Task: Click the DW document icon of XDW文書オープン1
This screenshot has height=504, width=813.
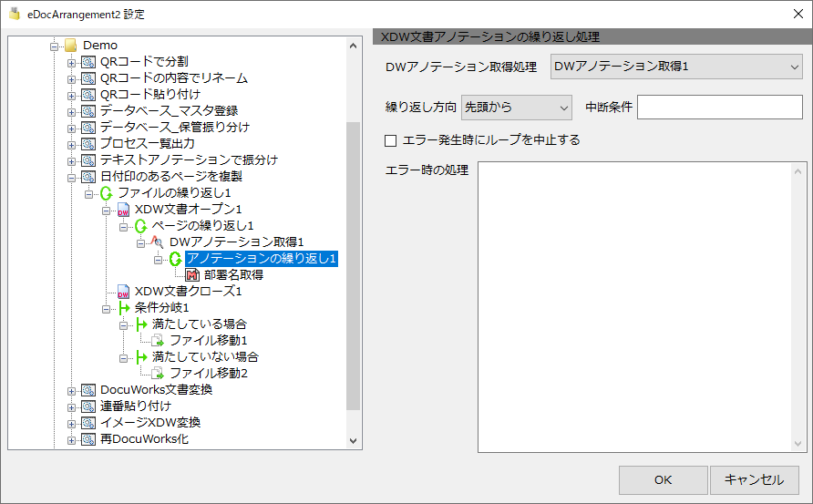Action: 123,210
